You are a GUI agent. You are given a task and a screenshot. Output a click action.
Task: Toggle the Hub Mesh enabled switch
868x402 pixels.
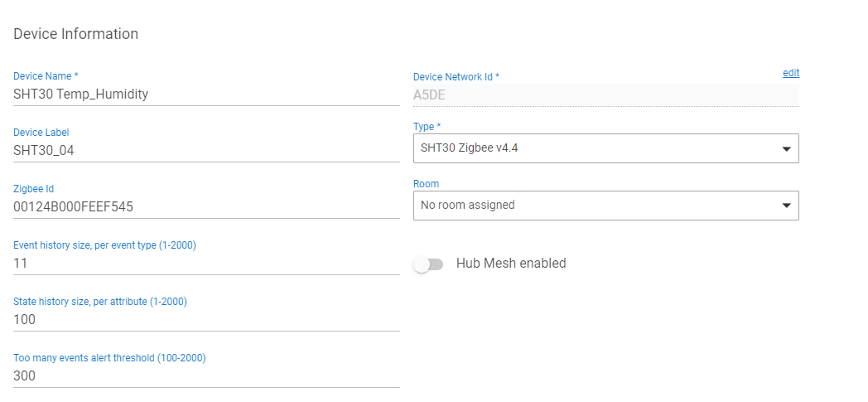tap(429, 264)
